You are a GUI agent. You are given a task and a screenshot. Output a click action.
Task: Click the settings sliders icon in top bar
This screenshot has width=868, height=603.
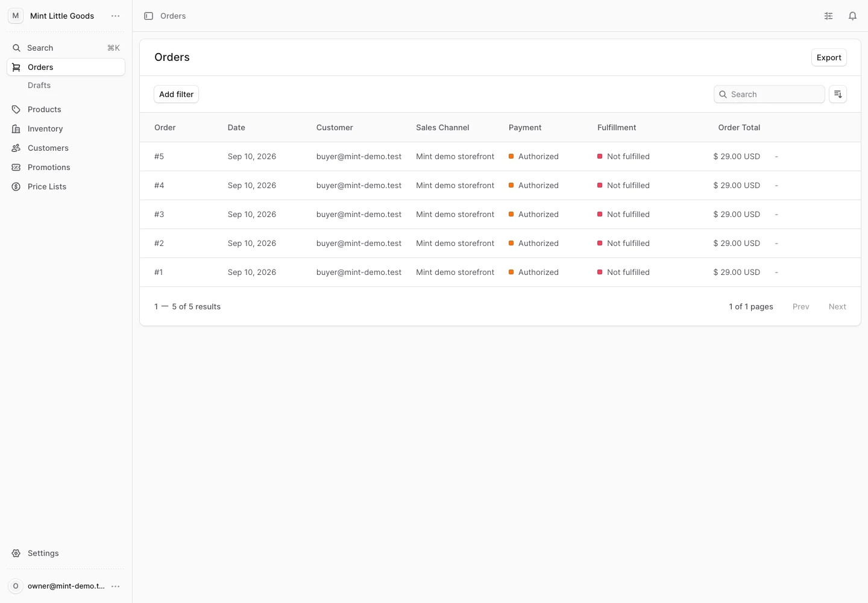pyautogui.click(x=828, y=16)
